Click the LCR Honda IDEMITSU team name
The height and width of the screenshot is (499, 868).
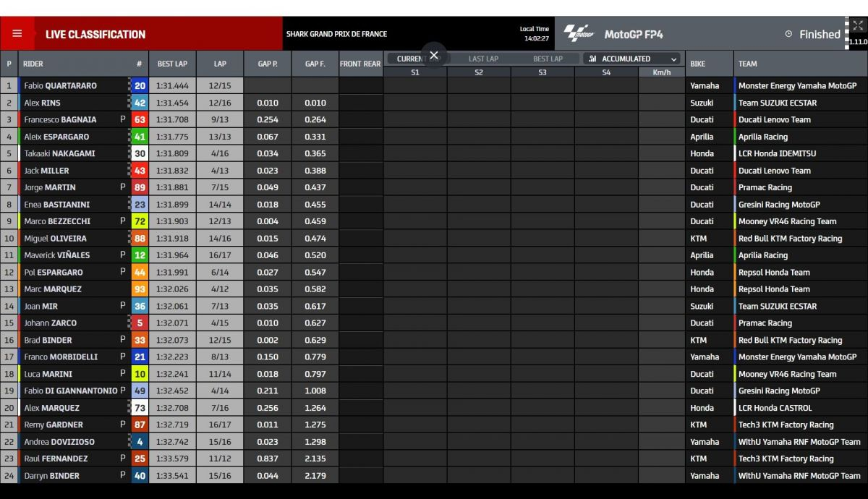pos(778,153)
